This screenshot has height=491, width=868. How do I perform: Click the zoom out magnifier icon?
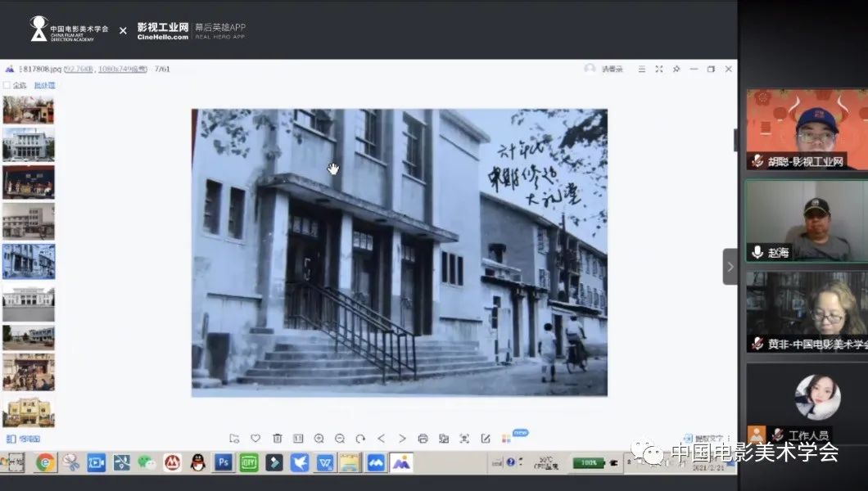pyautogui.click(x=340, y=439)
